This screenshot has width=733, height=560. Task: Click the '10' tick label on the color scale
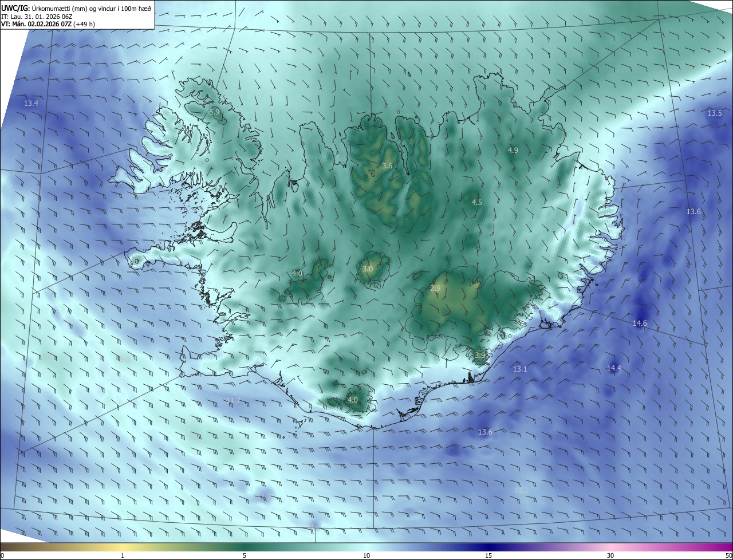366,555
